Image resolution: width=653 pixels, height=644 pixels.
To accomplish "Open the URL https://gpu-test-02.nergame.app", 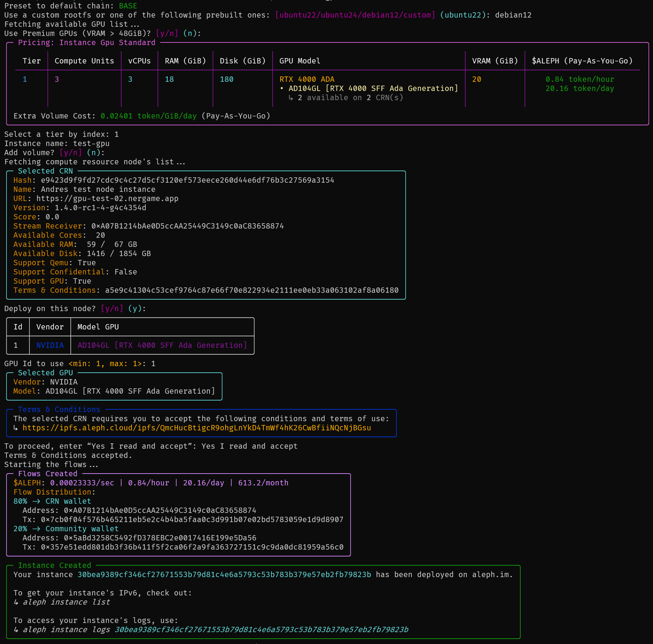I will coord(106,198).
